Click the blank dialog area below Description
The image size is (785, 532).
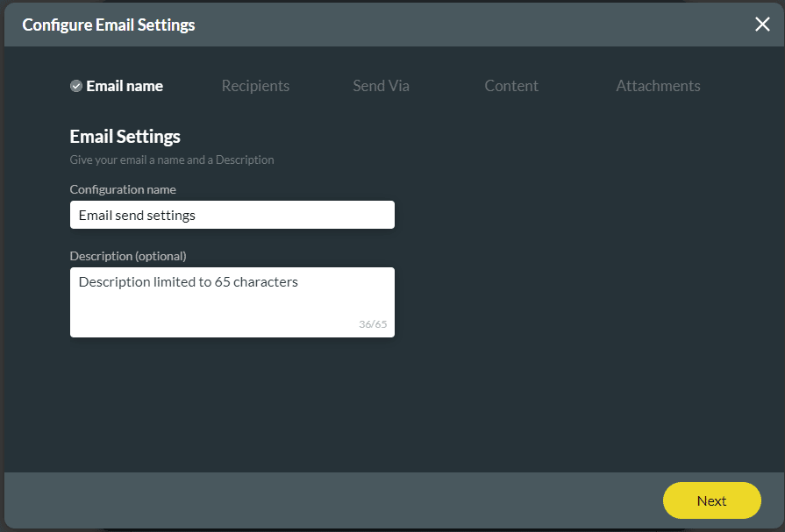point(351,403)
